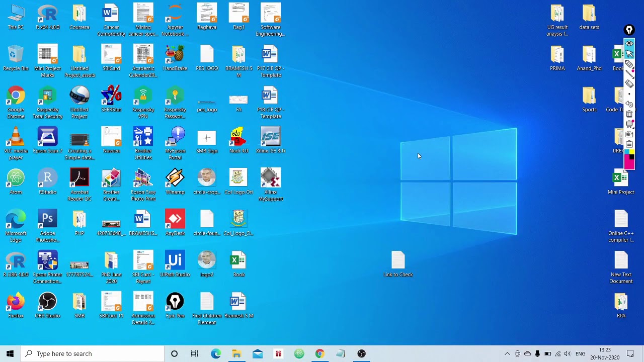Select the PRIMA folder on desktop
Screen dimensions: 644x362
click(x=557, y=58)
